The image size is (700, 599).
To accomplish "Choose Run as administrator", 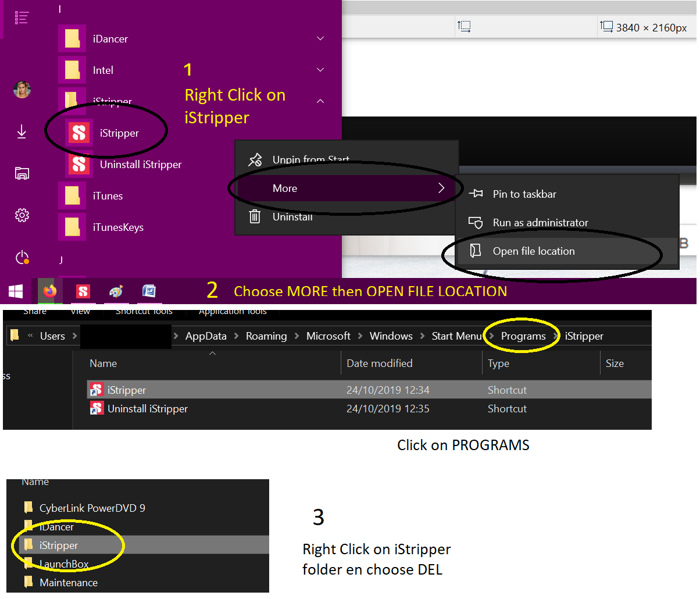I will coord(540,223).
